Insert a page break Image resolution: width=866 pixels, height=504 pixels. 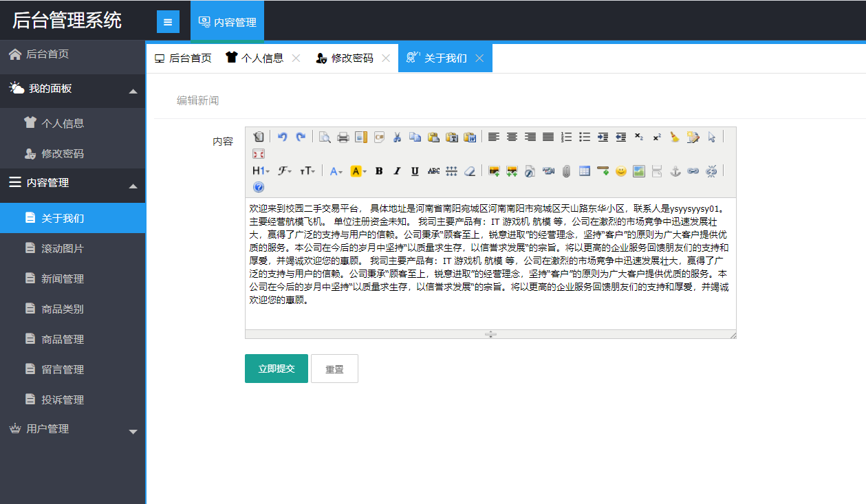point(657,171)
